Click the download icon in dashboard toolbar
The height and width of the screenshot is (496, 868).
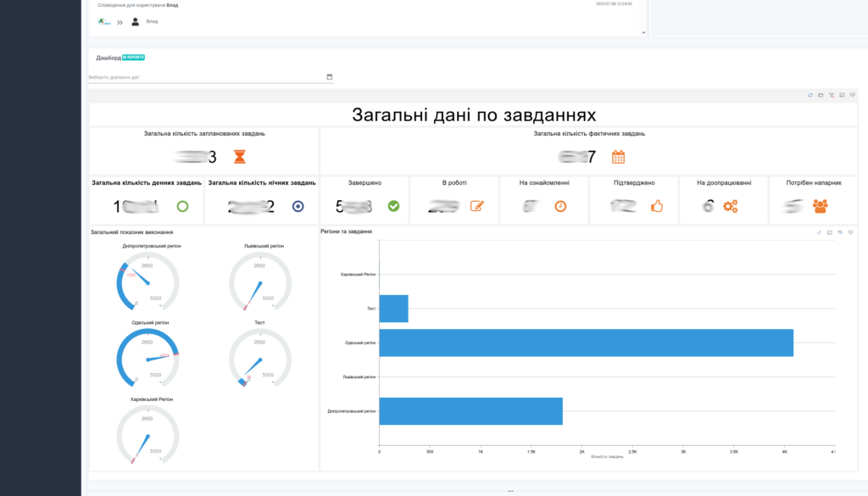point(852,95)
